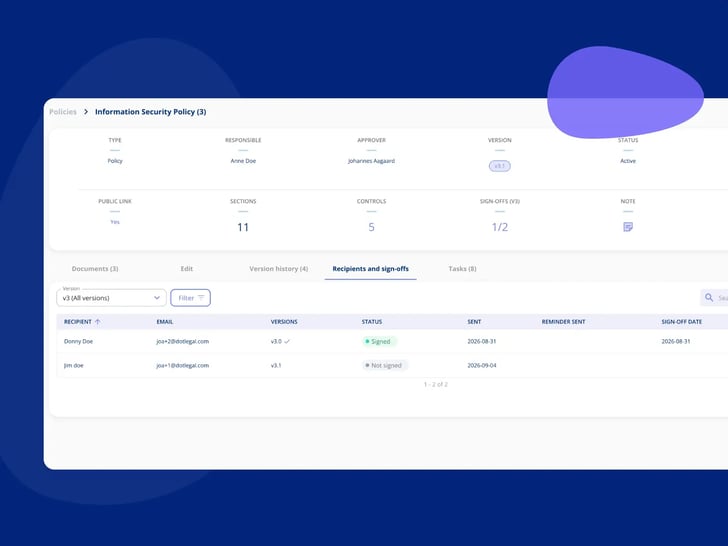
Task: Open the Version dropdown v3 (All versions)
Action: tap(111, 298)
